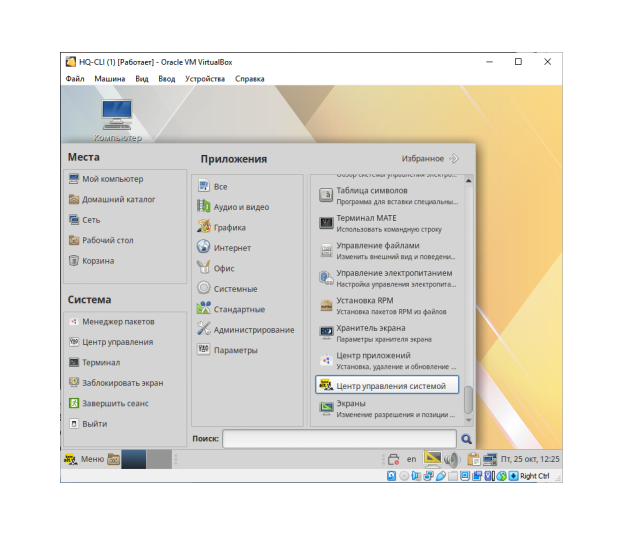
Task: Click Завершить сеанс logout item
Action: pyautogui.click(x=109, y=403)
